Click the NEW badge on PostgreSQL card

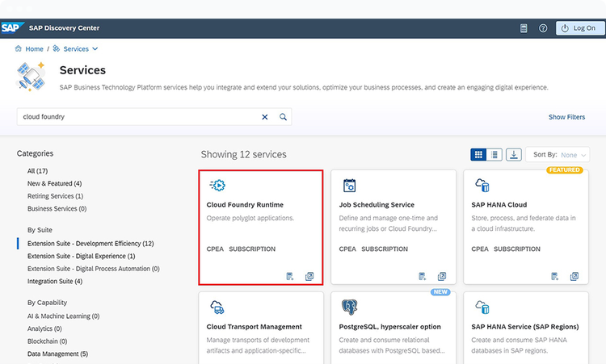(440, 292)
